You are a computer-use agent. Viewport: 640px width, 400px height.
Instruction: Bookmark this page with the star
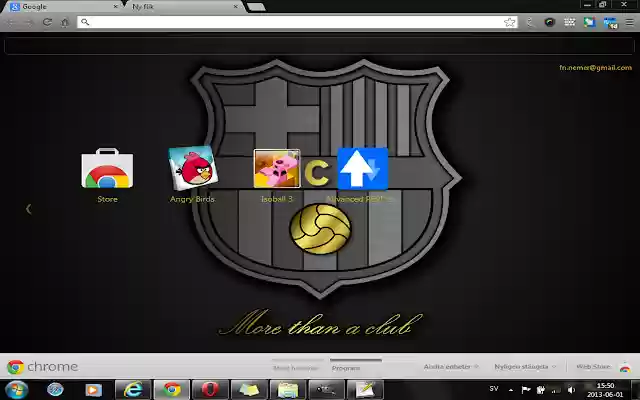click(509, 22)
